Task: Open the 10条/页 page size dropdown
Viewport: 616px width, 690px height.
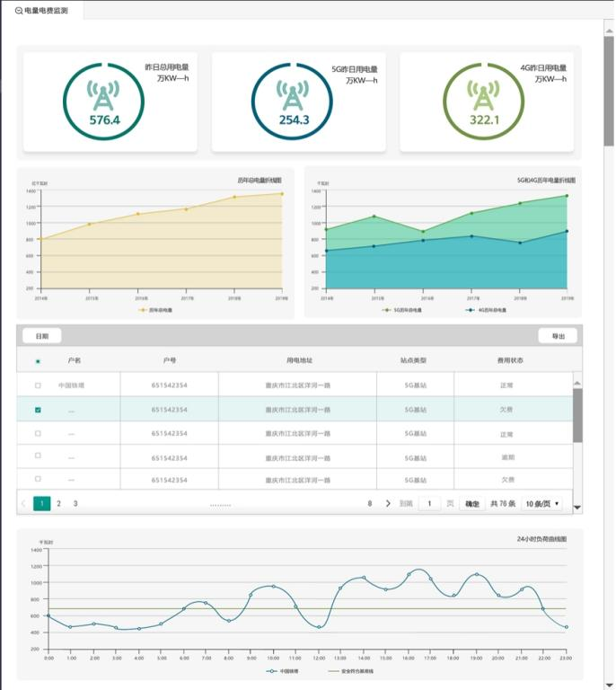Action: (x=542, y=504)
